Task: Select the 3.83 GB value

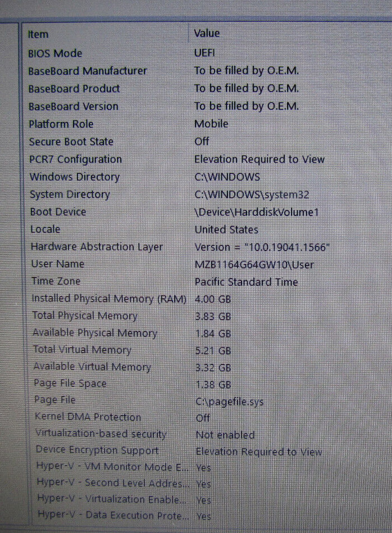Action: (213, 316)
